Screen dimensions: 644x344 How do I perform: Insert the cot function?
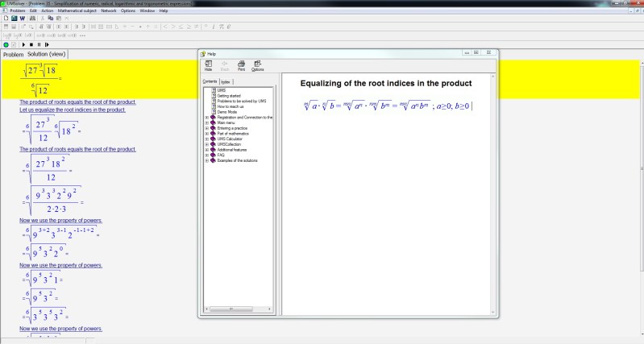tap(73, 35)
